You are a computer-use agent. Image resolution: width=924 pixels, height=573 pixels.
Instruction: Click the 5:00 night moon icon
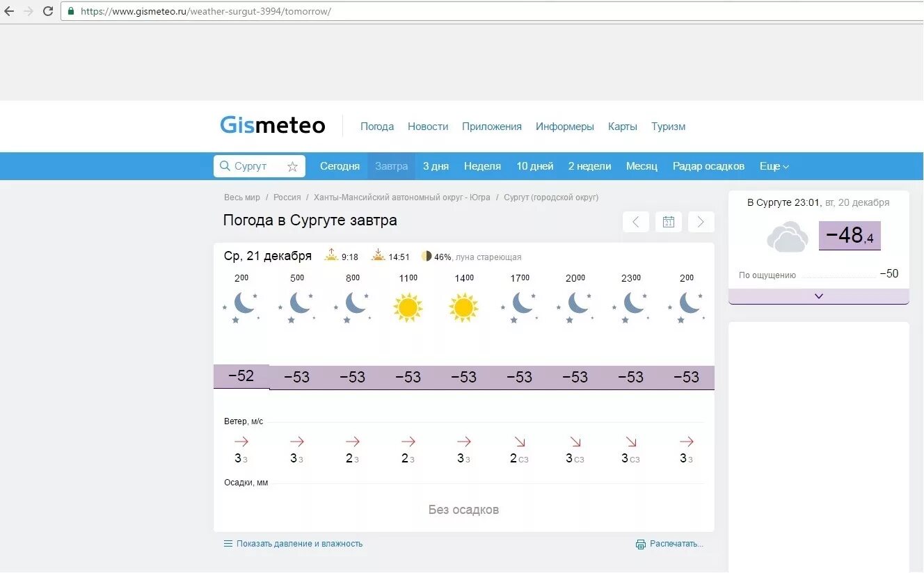297,307
